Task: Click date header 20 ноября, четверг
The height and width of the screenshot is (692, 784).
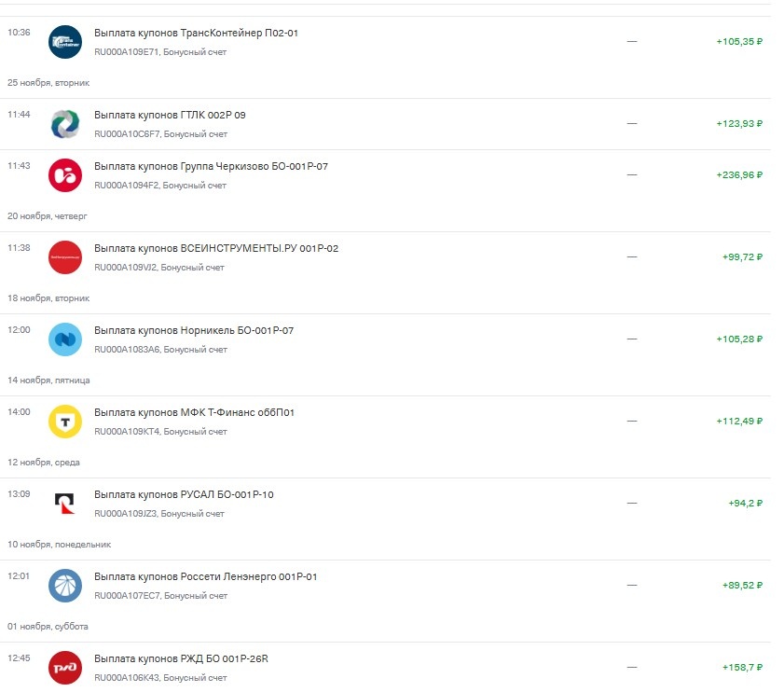Action: point(48,216)
